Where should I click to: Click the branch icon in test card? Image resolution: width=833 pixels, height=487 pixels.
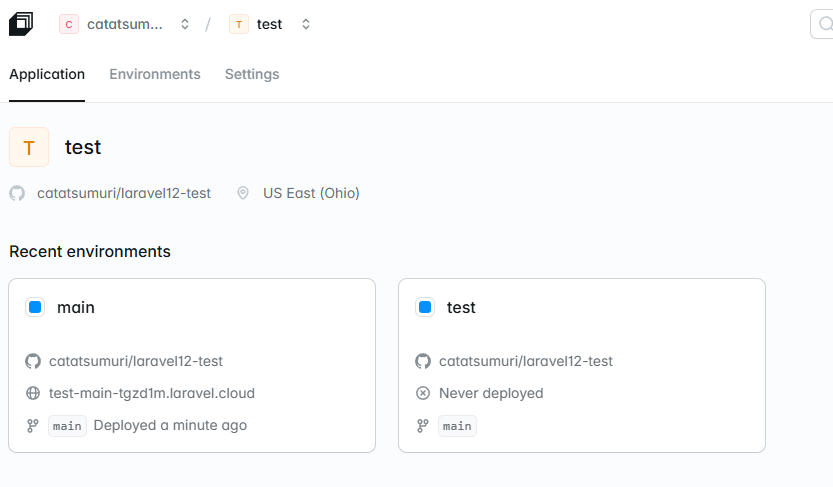[423, 426]
